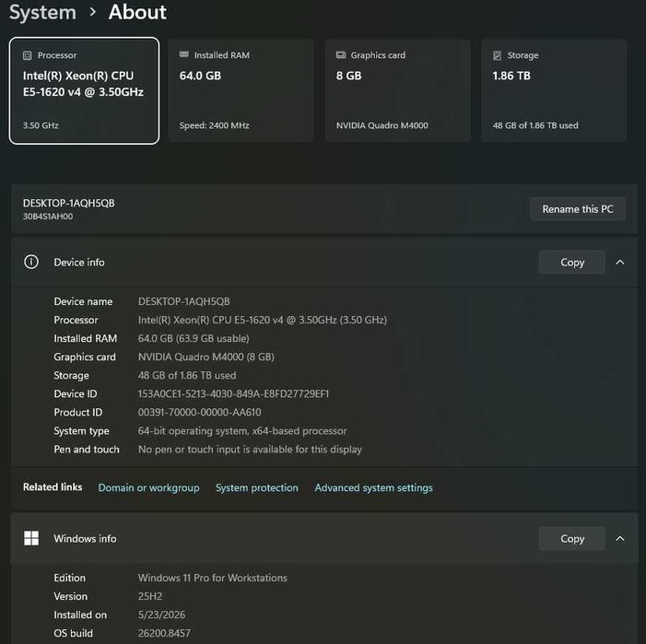646x644 pixels.
Task: Click 48 GB of 1.86 TB used card text
Action: (535, 125)
